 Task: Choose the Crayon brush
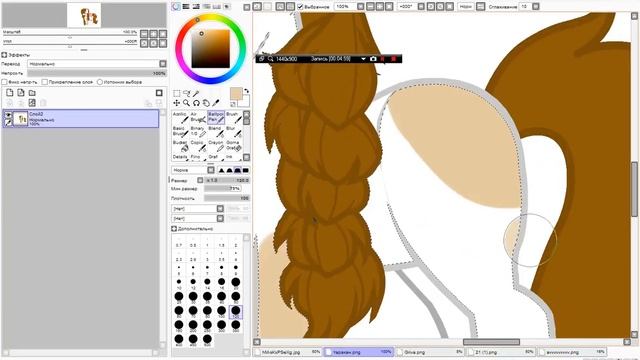pyautogui.click(x=216, y=146)
